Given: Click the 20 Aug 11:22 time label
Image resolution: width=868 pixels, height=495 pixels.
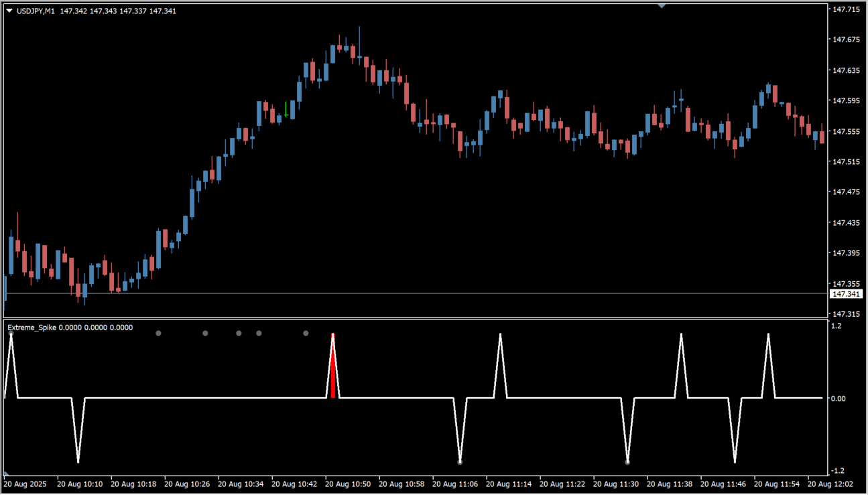Looking at the screenshot, I should point(562,484).
